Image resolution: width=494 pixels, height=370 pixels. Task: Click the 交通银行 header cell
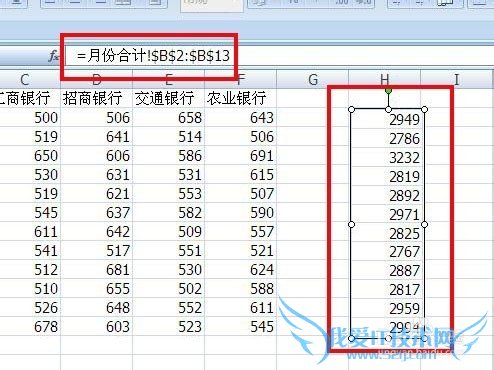pyautogui.click(x=169, y=98)
